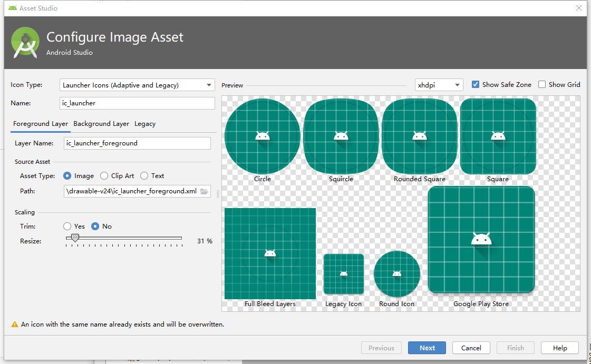Viewport: 591px width, 364px height.
Task: Click the Android Studio logo in the header
Action: point(25,43)
